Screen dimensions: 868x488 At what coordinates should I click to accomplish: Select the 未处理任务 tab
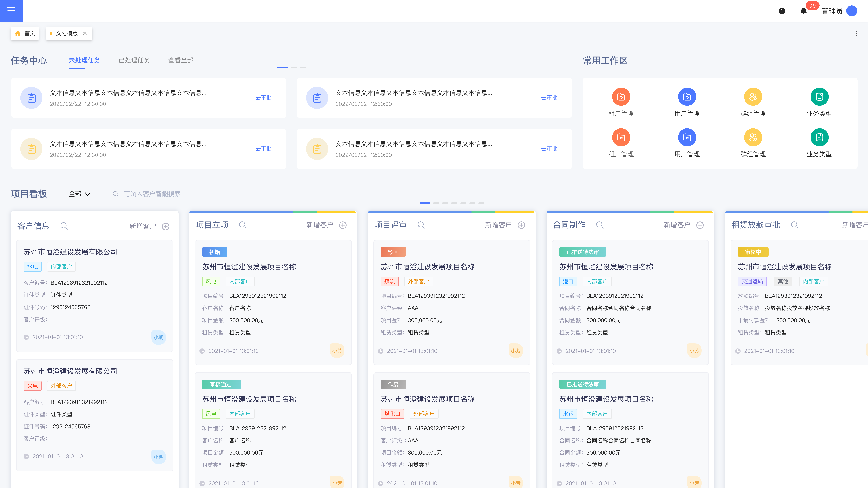(84, 60)
